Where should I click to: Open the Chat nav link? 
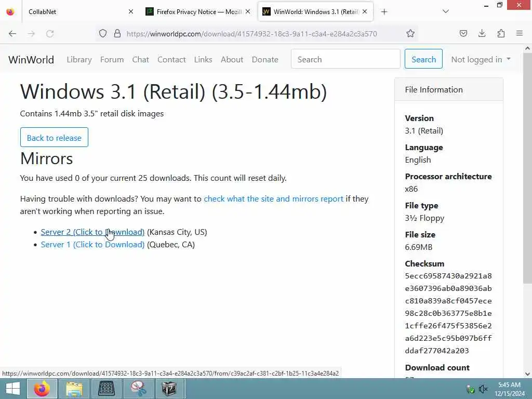[140, 59]
